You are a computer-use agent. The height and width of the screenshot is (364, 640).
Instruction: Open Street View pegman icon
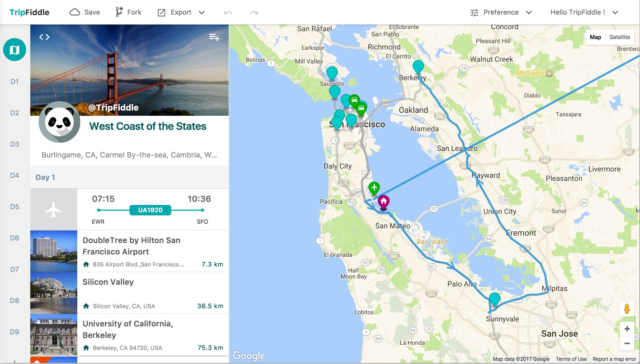tap(627, 309)
